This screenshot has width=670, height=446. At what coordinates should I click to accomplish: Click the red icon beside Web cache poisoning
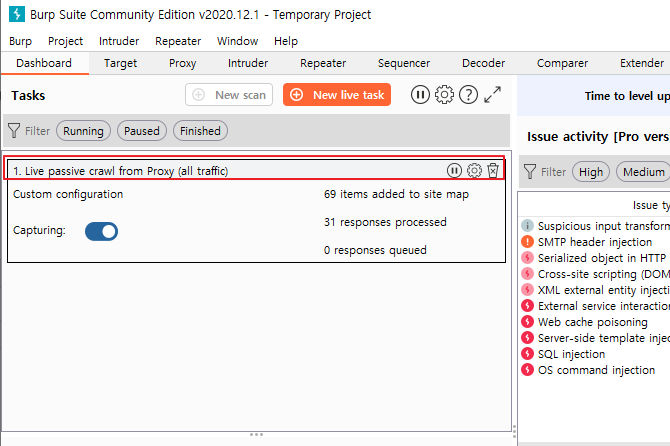click(x=527, y=322)
